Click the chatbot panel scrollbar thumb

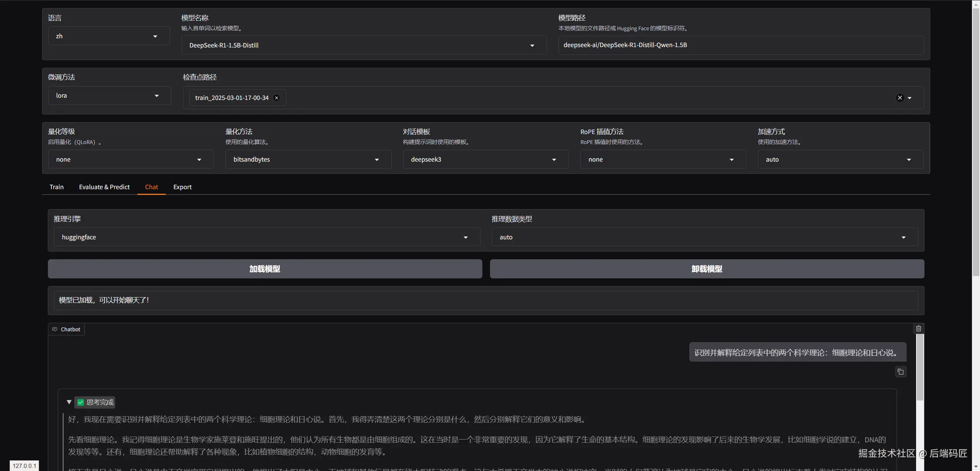[x=920, y=368]
